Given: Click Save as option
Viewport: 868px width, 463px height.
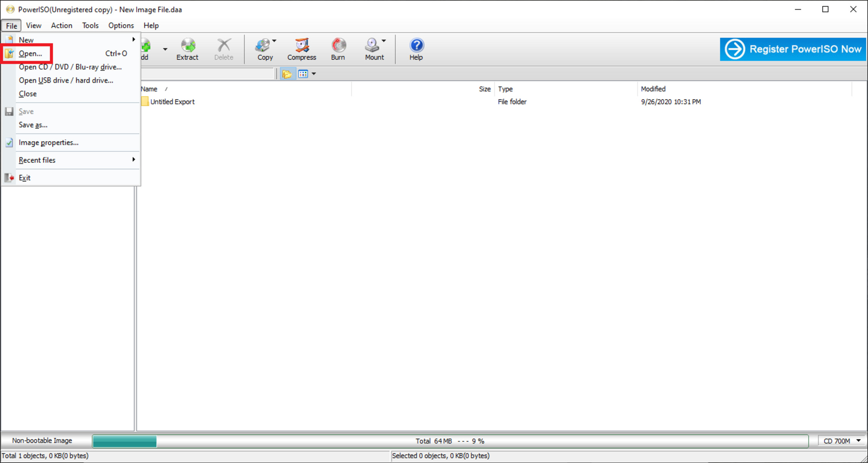Looking at the screenshot, I should click(33, 125).
